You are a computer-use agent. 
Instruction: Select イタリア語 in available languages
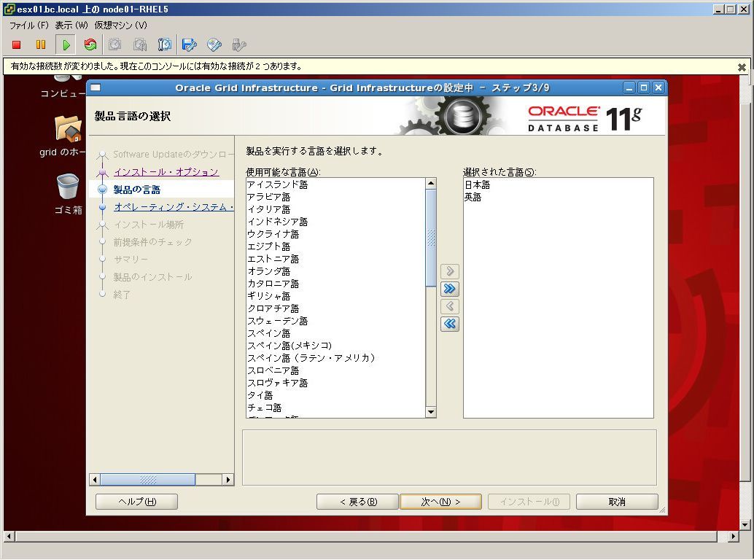tap(335, 209)
